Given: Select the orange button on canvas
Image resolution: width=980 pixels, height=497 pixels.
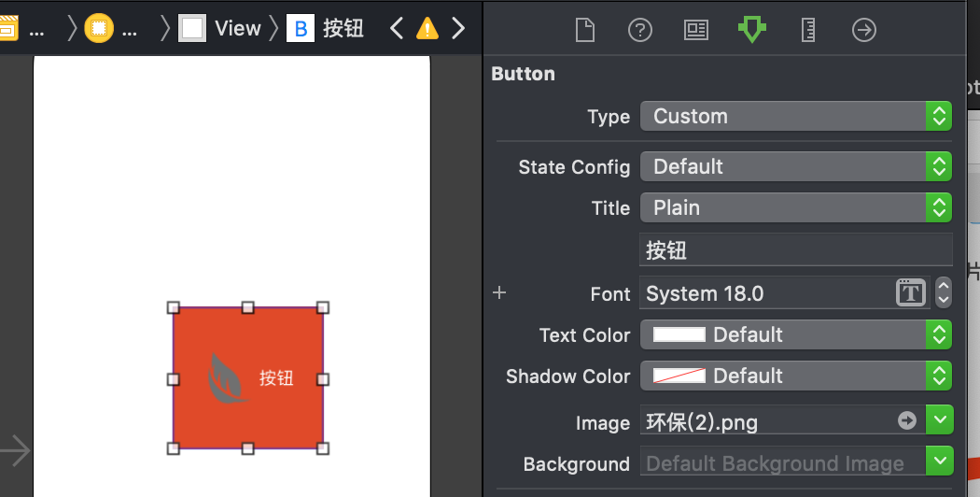Looking at the screenshot, I should tap(248, 378).
